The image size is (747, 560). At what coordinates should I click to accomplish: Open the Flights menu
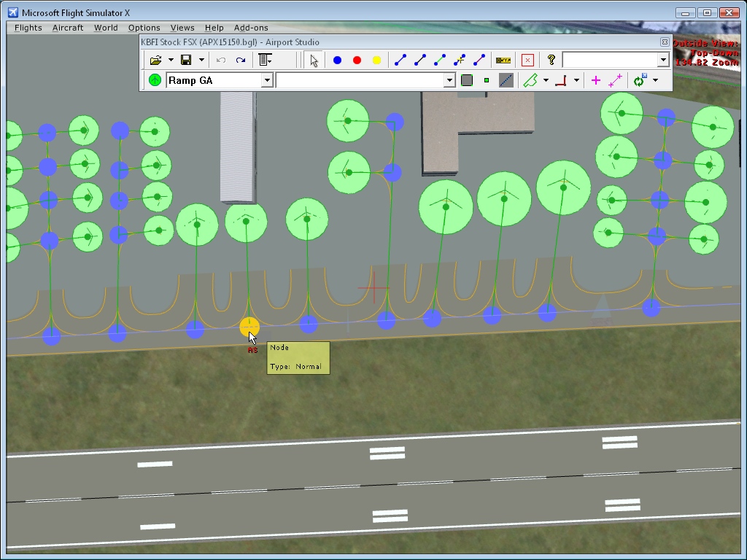click(28, 28)
